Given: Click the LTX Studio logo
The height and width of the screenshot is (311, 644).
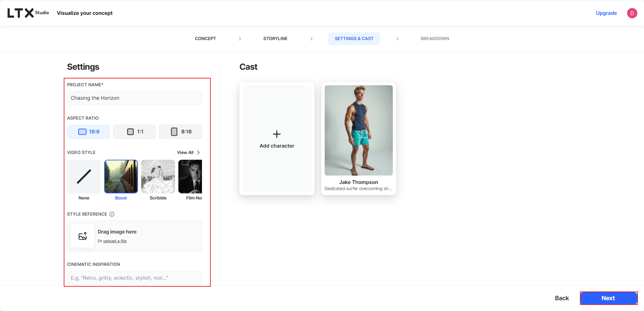Looking at the screenshot, I should point(28,13).
